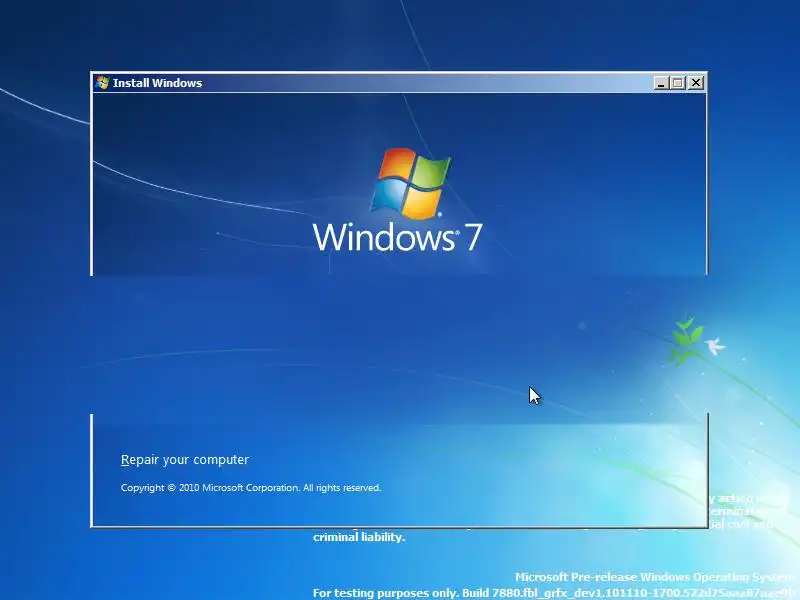Minimize the Install Windows dialog

coord(661,83)
